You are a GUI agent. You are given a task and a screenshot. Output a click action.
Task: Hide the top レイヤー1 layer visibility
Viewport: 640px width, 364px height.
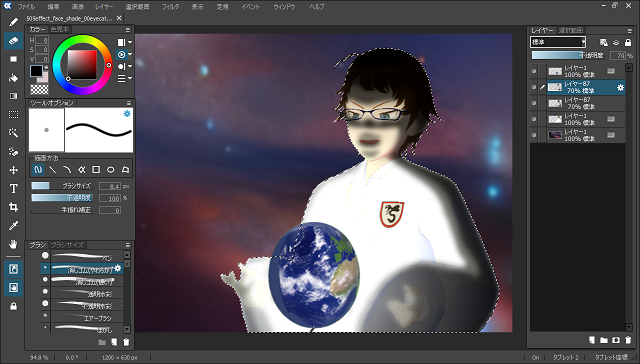pyautogui.click(x=534, y=71)
